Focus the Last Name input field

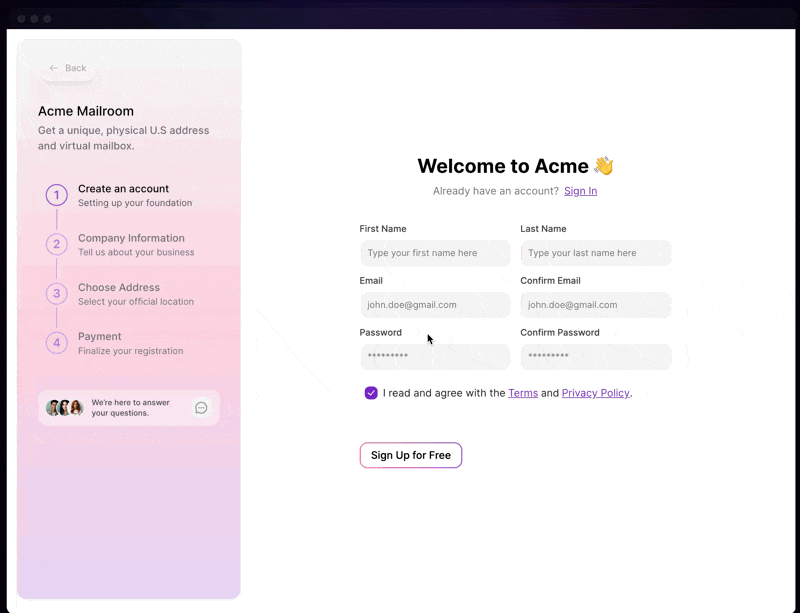tap(596, 253)
